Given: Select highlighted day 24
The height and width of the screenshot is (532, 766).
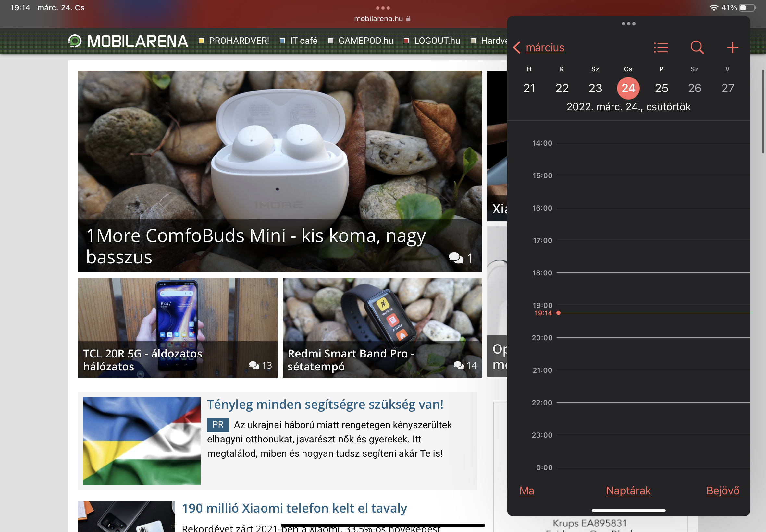Looking at the screenshot, I should (628, 88).
